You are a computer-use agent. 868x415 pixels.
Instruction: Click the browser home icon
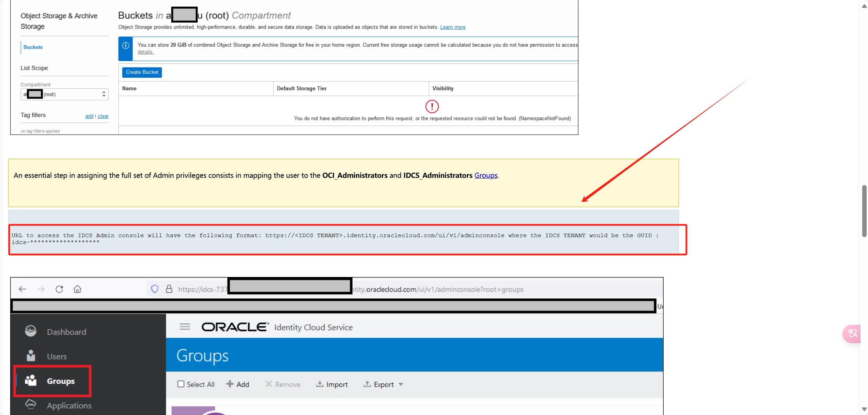tap(77, 289)
